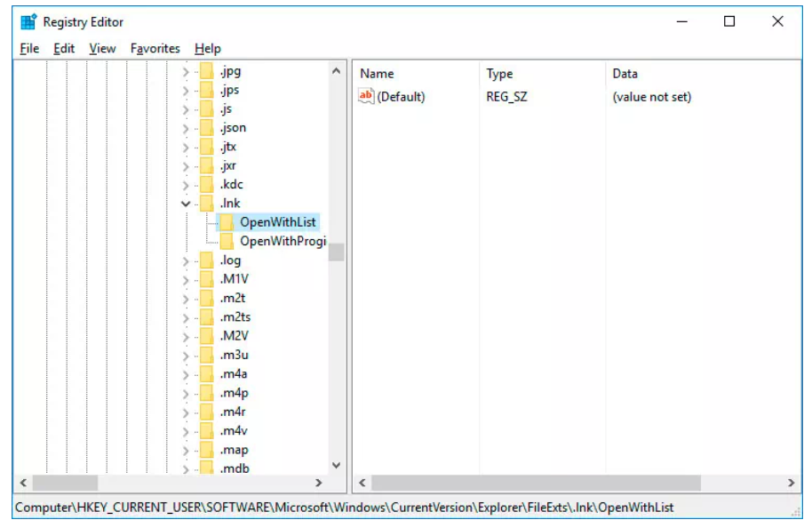The width and height of the screenshot is (812, 528).
Task: Click the .lnk folder icon
Action: [207, 204]
